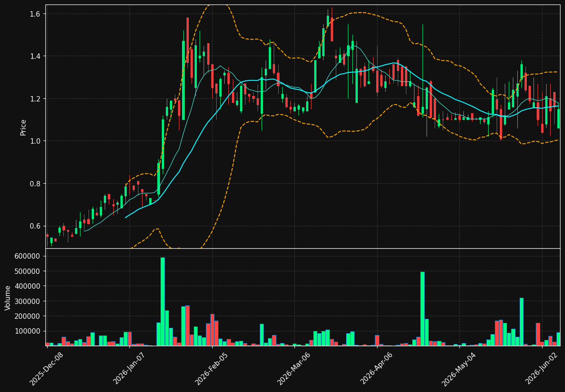Click the 1.4 price tick label

(x=35, y=56)
